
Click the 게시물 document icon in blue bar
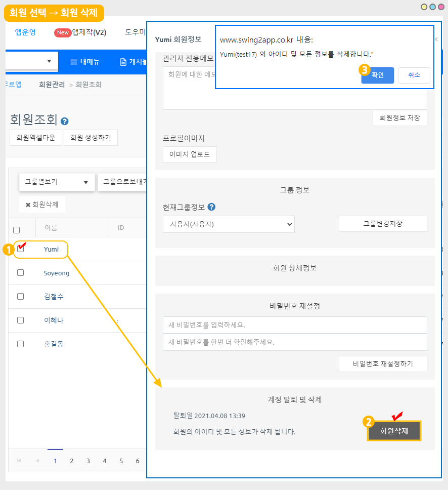(123, 62)
